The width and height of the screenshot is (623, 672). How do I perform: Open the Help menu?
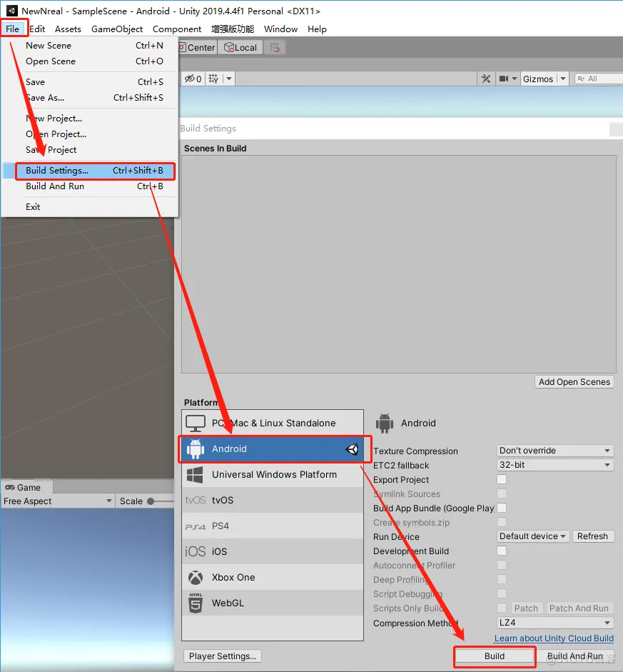(x=317, y=29)
